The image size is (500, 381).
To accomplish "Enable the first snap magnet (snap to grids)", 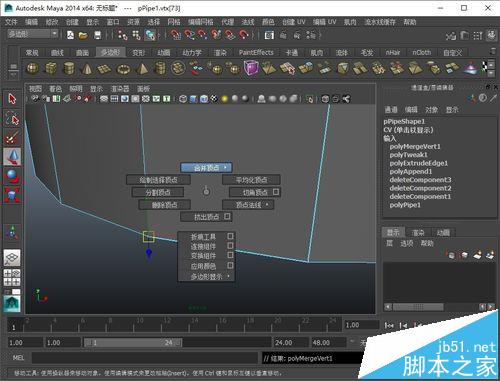I will tap(175, 34).
